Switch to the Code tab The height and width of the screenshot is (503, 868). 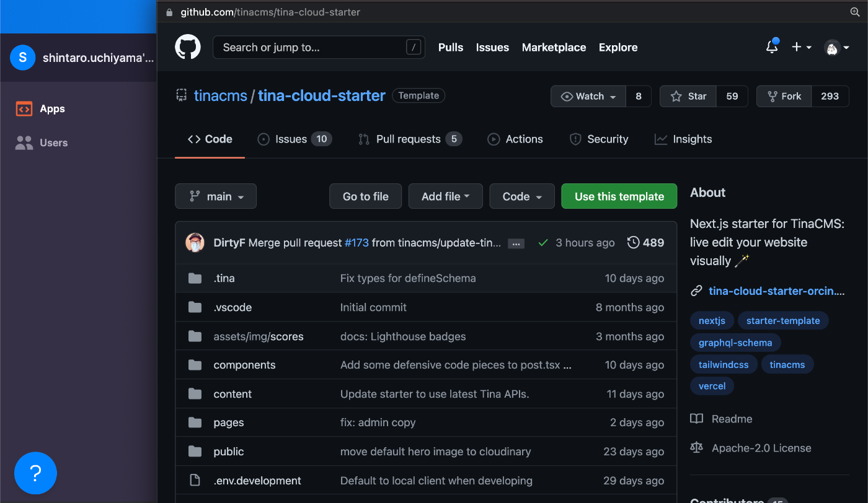pos(210,139)
